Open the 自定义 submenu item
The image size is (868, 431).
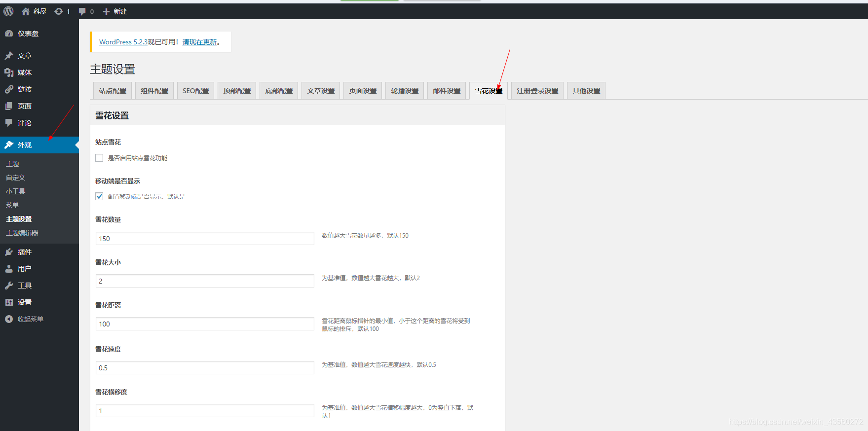coord(15,178)
